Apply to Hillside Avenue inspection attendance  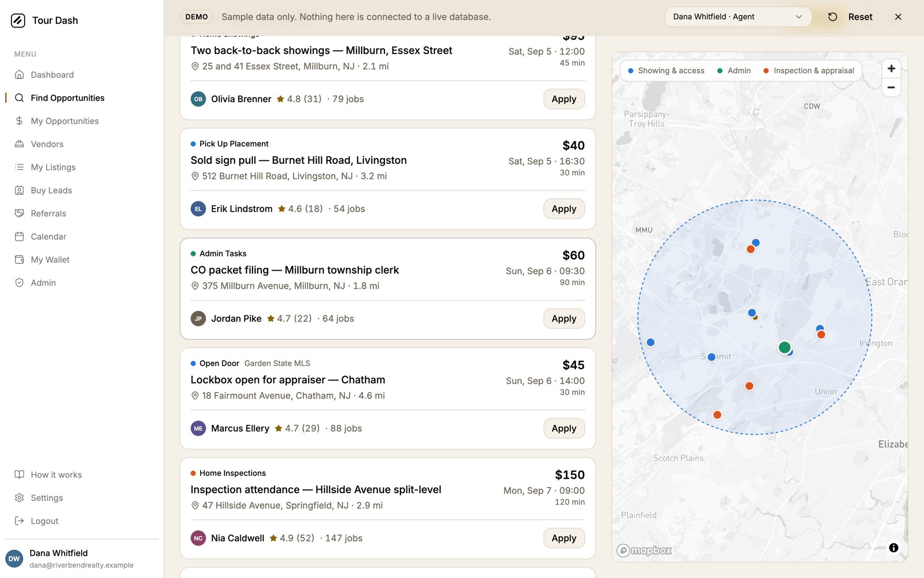[564, 538]
